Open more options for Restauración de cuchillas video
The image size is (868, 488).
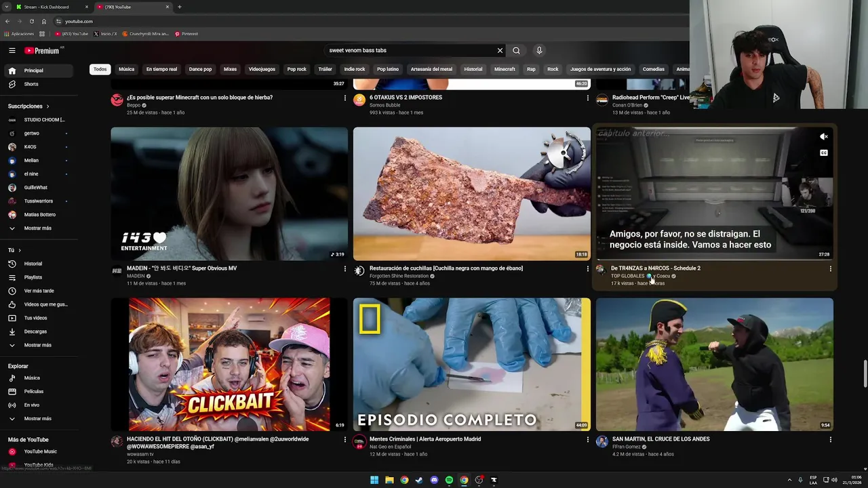[x=587, y=269]
